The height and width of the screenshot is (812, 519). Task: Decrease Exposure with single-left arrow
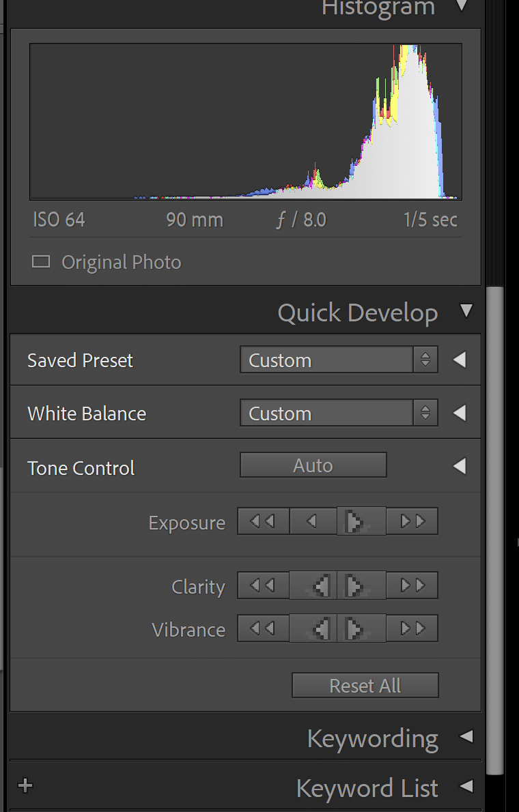coord(313,521)
